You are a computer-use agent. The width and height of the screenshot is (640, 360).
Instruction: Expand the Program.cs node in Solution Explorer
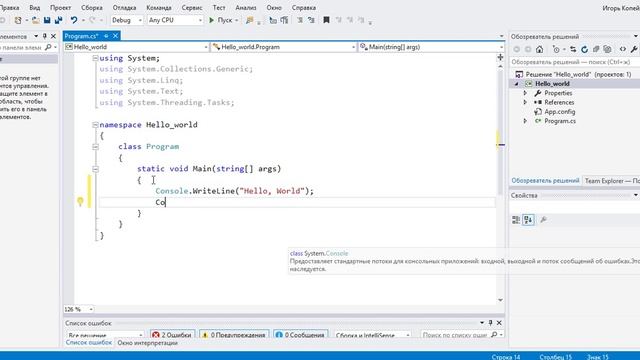526,121
